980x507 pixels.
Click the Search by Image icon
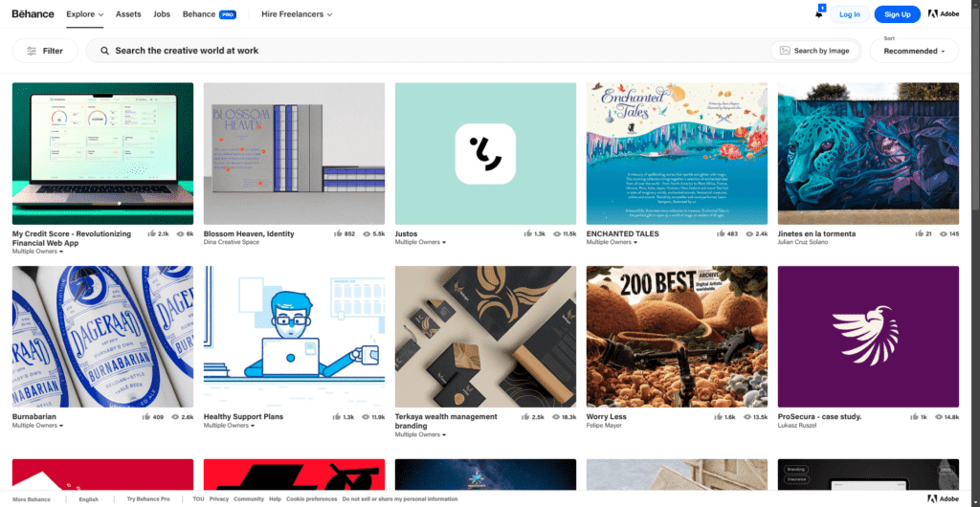point(785,51)
